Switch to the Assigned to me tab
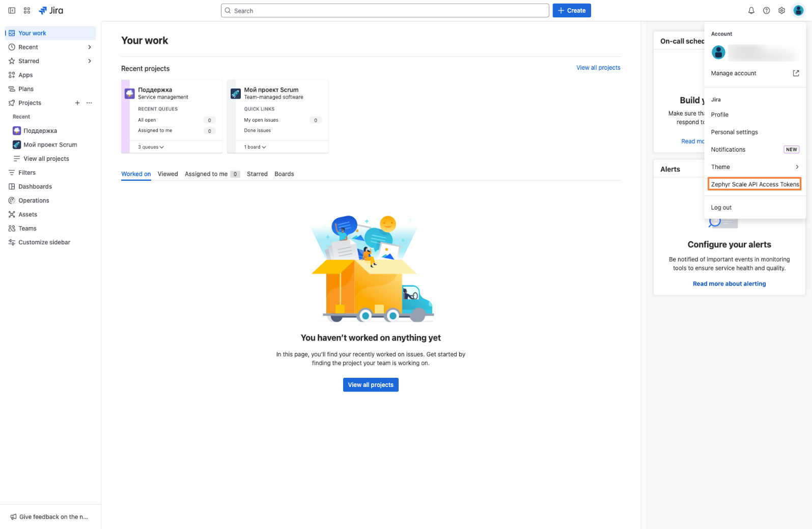This screenshot has height=529, width=812. click(212, 174)
